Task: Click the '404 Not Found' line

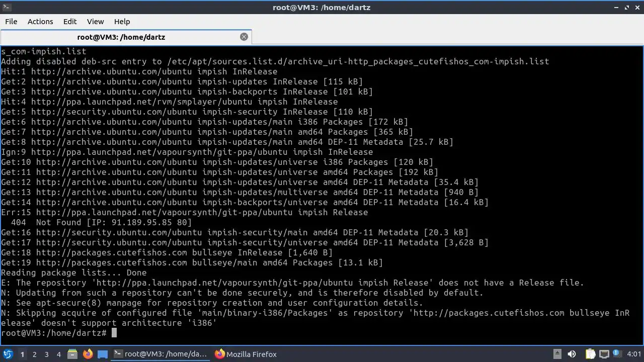Action: [x=101, y=222]
